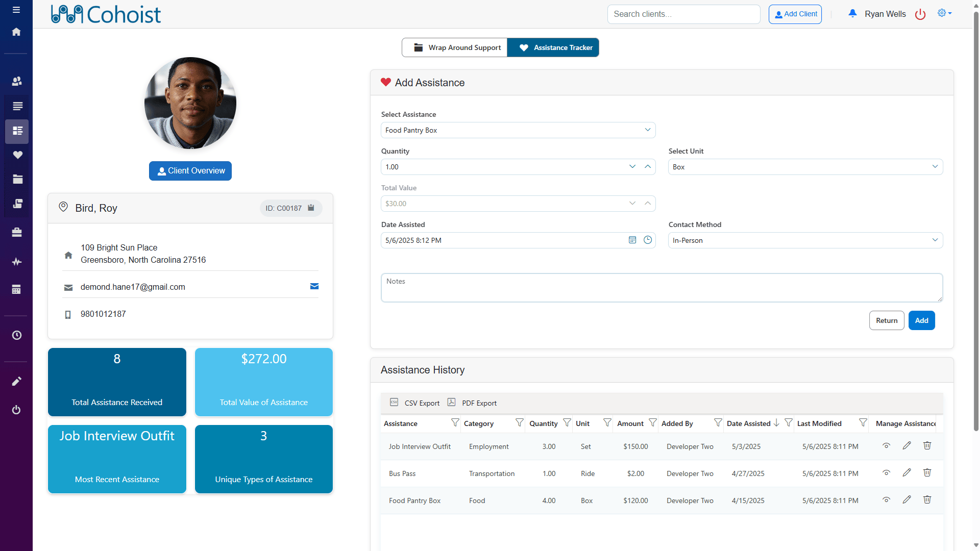
Task: Toggle sort on Date Assisted column
Action: (749, 423)
